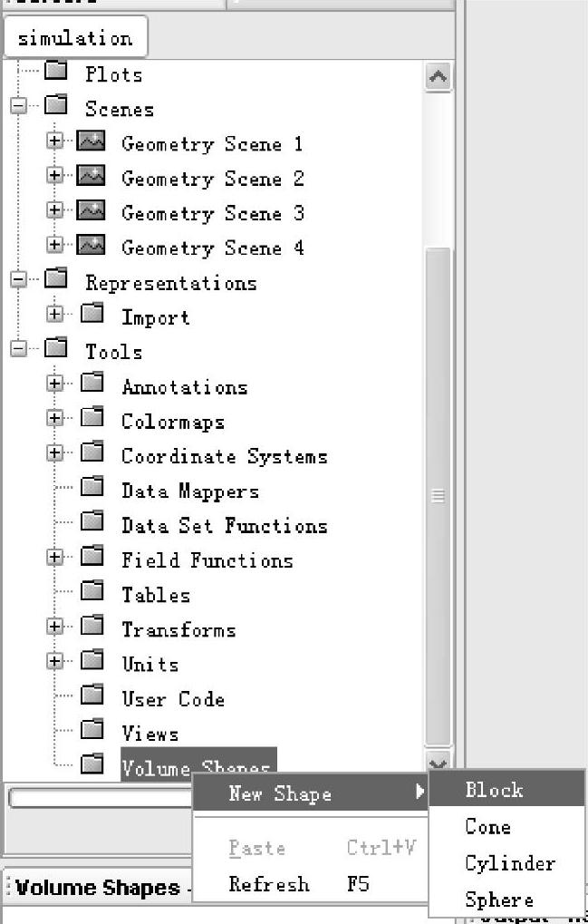Click the scrollbar up arrow
This screenshot has height=924, width=588.
pos(438,77)
